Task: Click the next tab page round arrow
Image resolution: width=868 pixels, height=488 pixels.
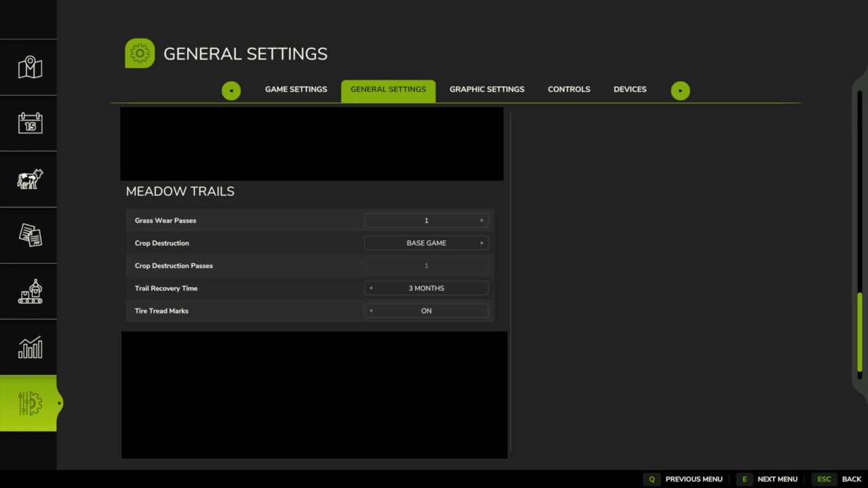Action: [680, 90]
